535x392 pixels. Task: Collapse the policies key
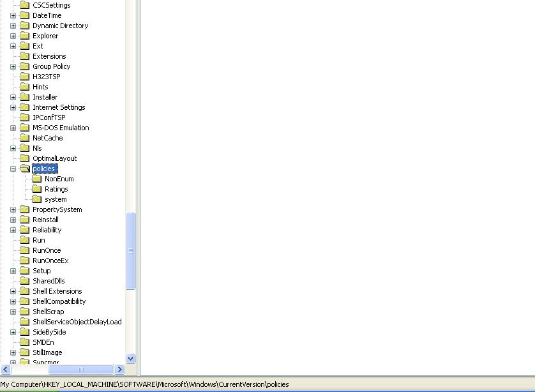pyautogui.click(x=13, y=169)
